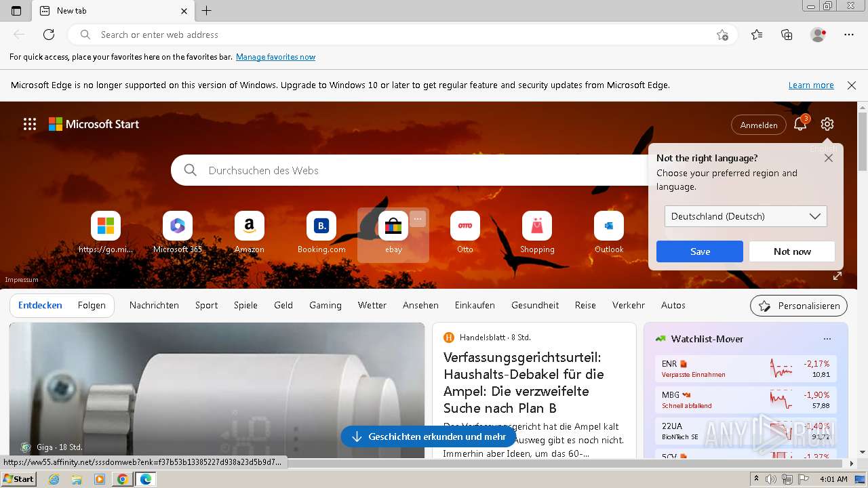Viewport: 868px width, 488px height.
Task: Open the Wetter feed tab
Action: coord(372,305)
